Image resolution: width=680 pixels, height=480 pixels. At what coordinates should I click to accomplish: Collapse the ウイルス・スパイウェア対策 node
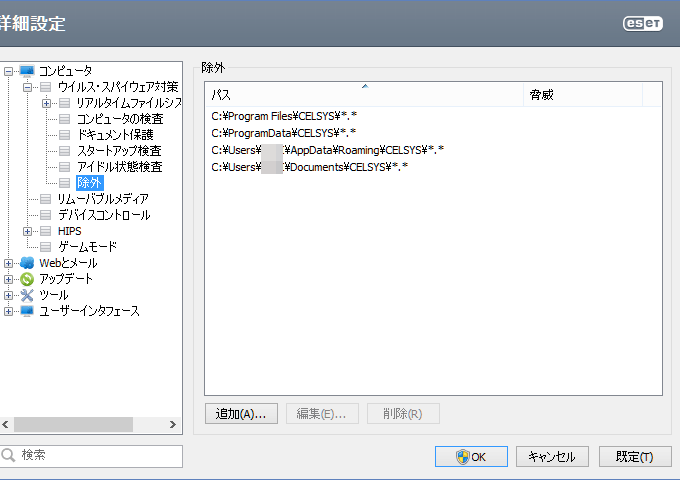click(x=27, y=87)
